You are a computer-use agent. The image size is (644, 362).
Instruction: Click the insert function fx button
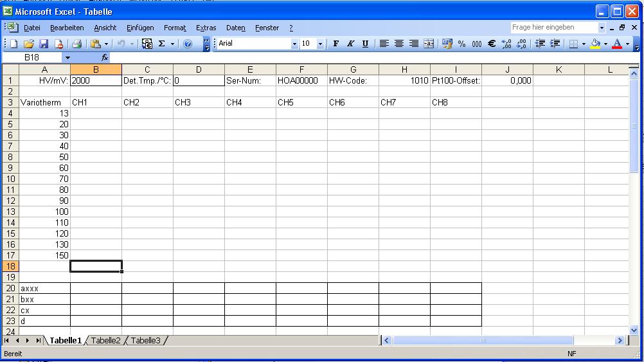(x=104, y=57)
